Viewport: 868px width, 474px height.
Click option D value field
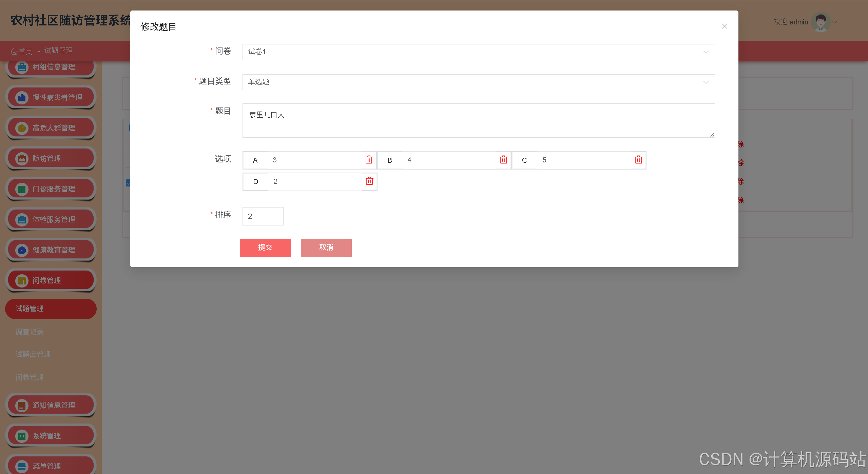[x=315, y=181]
